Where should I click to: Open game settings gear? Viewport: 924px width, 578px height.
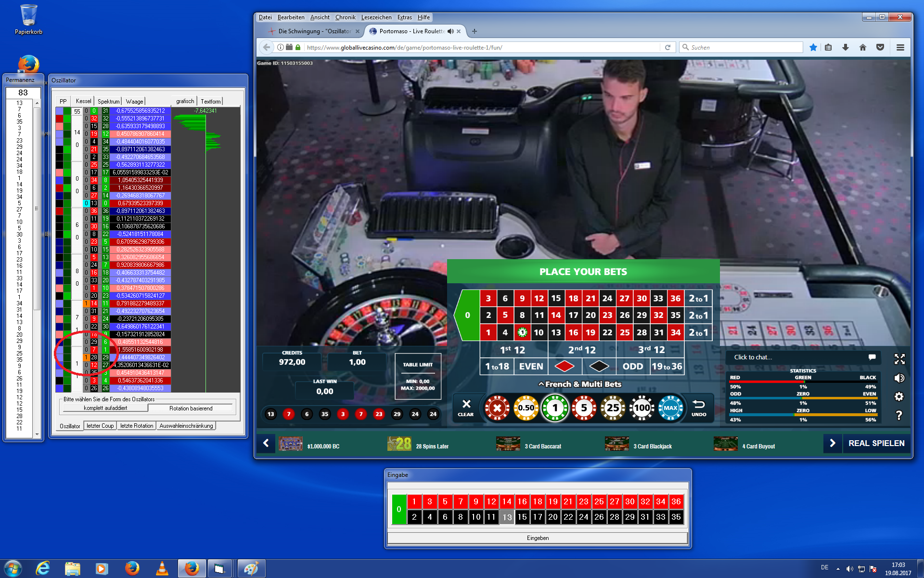[899, 396]
